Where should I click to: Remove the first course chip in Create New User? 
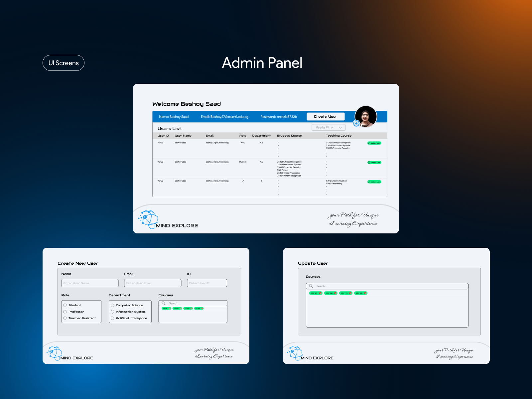(170, 309)
